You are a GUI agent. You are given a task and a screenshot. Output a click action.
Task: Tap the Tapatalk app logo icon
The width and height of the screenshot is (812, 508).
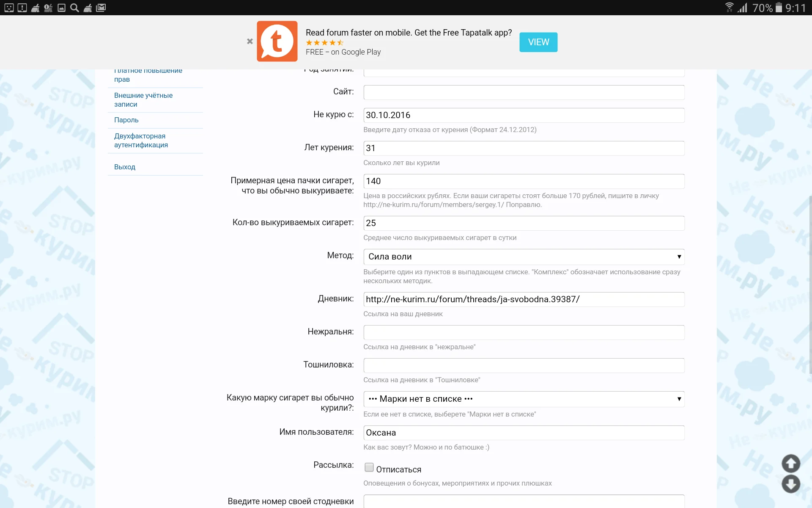pos(277,41)
